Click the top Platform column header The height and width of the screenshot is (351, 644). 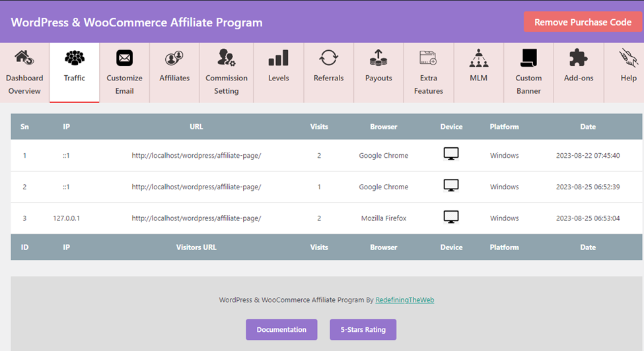[504, 127]
